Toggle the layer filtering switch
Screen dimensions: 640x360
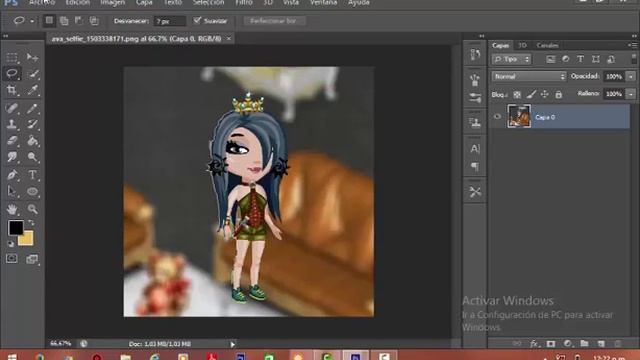pyautogui.click(x=633, y=59)
